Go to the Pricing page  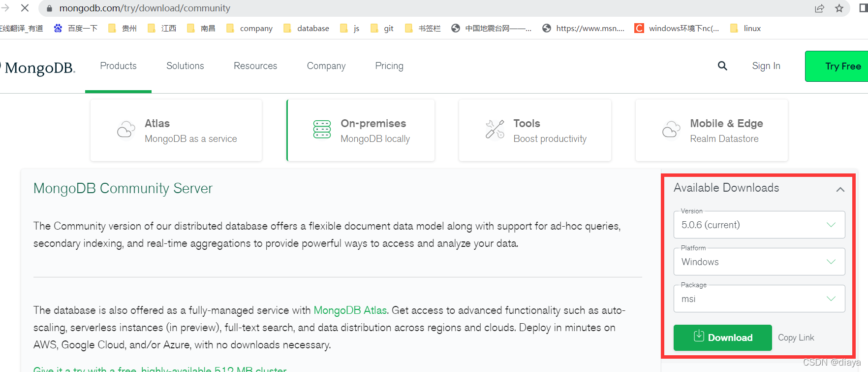(389, 66)
